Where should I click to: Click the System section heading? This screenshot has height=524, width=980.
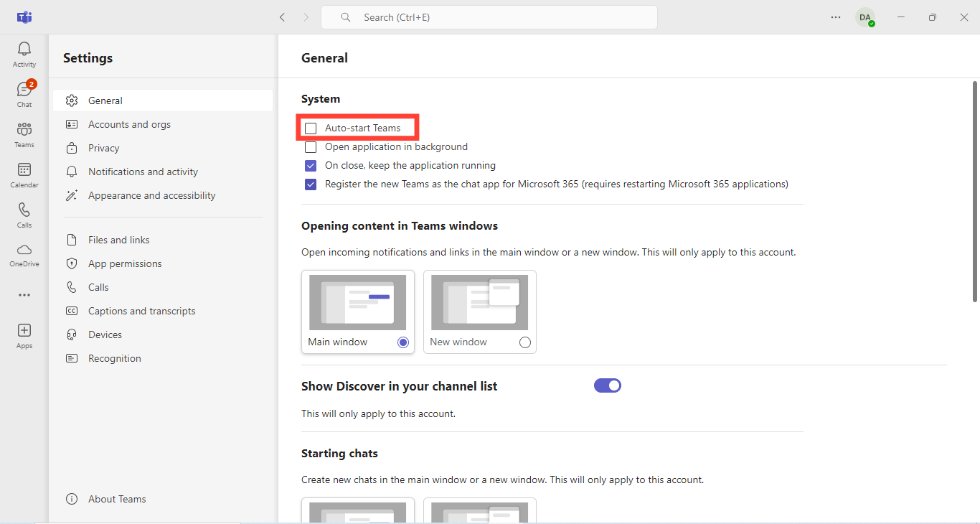(x=321, y=99)
